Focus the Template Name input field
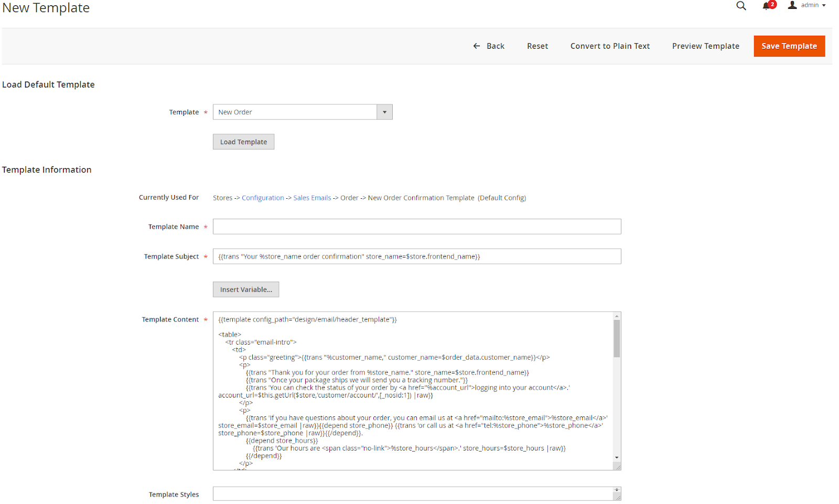Viewport: 839px width, 504px height. (416, 227)
